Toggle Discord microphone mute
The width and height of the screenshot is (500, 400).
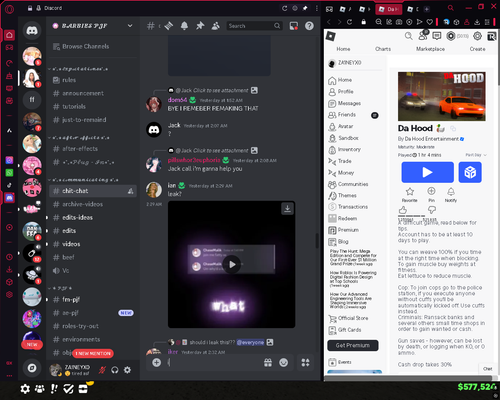(102, 370)
